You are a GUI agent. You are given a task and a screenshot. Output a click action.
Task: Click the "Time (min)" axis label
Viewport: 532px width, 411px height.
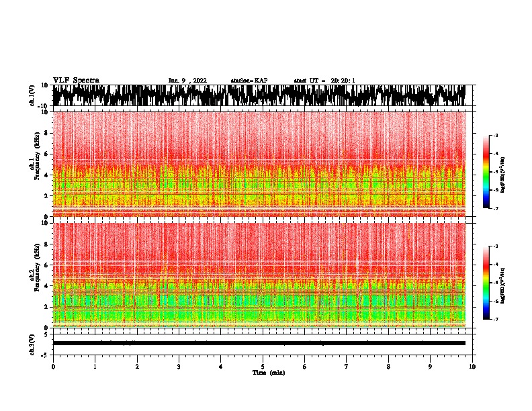[x=269, y=373]
